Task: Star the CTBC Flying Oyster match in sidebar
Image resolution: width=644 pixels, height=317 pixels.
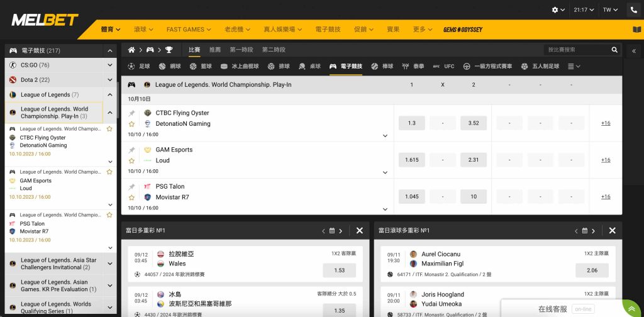Action: [x=109, y=128]
